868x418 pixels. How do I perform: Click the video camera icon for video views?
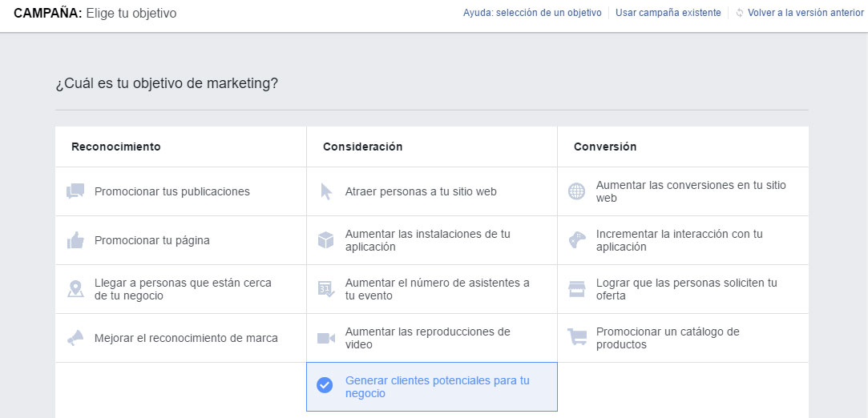point(326,338)
